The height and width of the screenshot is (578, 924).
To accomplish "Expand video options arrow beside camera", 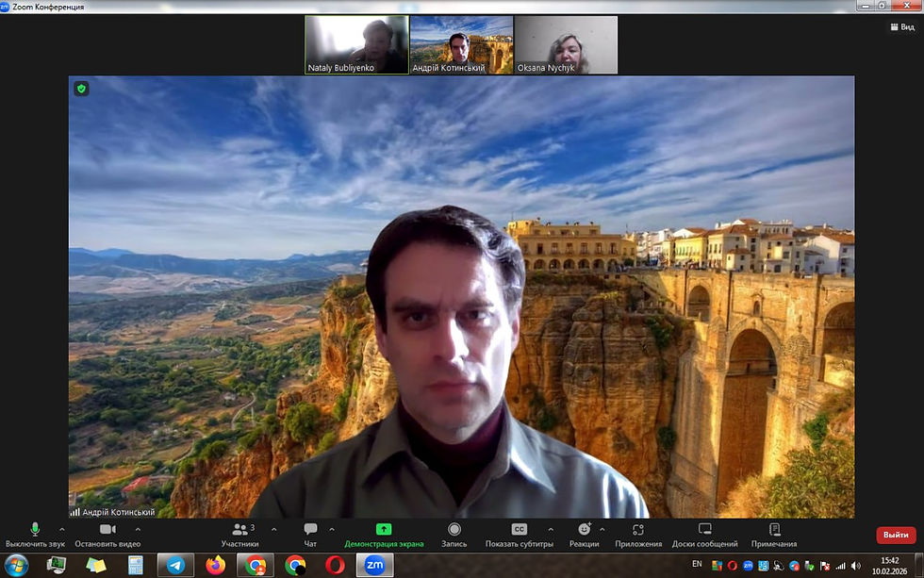I will click(138, 529).
